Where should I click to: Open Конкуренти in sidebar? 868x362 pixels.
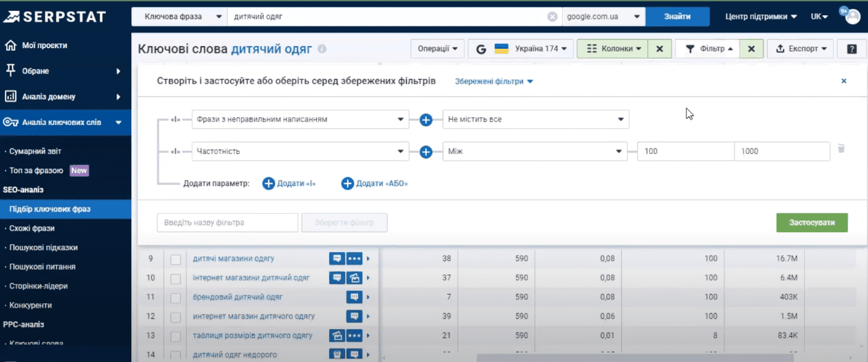[30, 305]
